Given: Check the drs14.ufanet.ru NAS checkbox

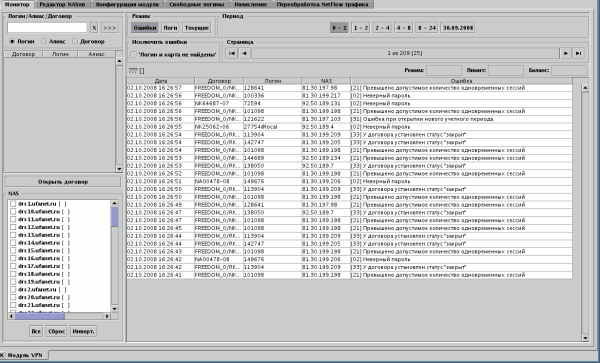Looking at the screenshot, I should 13,243.
